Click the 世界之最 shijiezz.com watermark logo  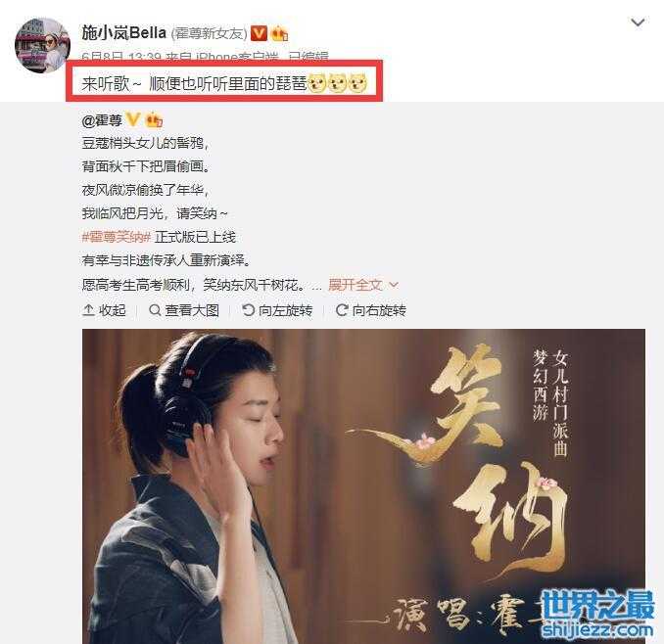tap(598, 614)
